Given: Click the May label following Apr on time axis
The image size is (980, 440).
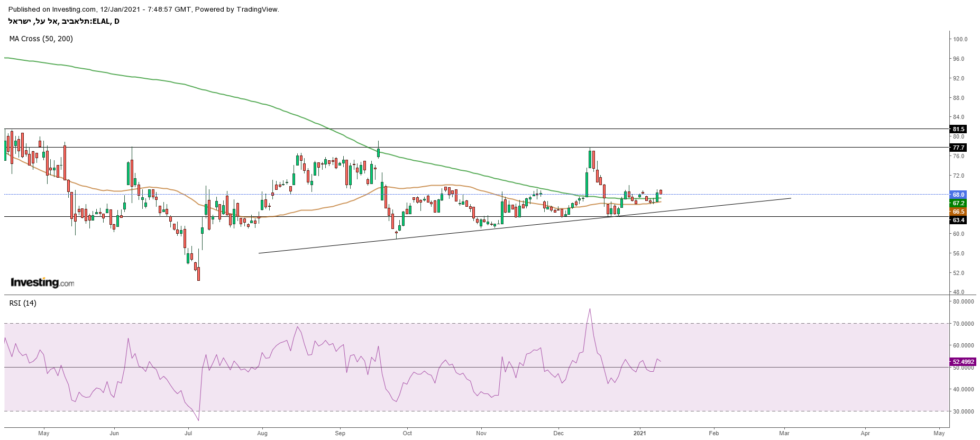Looking at the screenshot, I should click(939, 433).
